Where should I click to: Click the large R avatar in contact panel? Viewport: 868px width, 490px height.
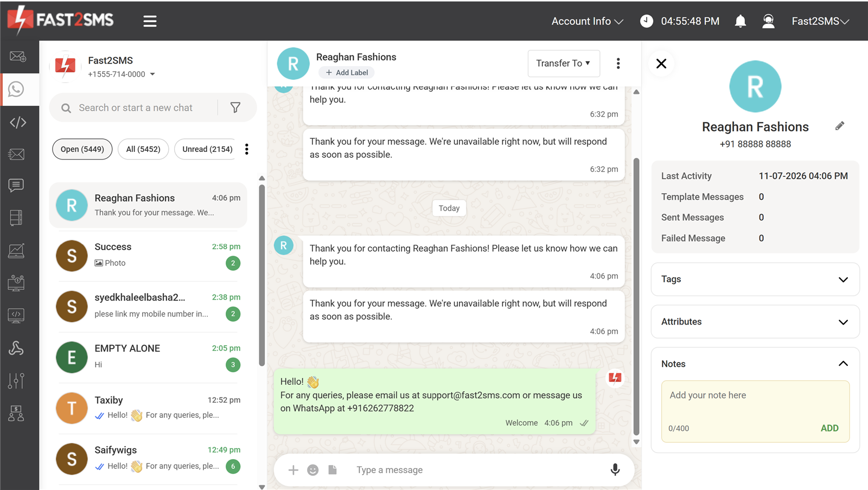(755, 86)
